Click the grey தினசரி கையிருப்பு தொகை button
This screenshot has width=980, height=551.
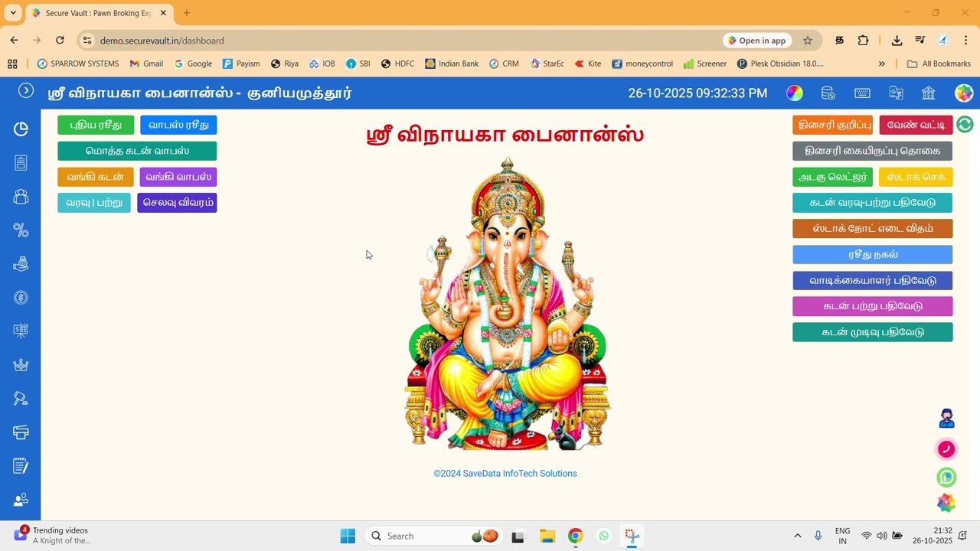pos(873,151)
